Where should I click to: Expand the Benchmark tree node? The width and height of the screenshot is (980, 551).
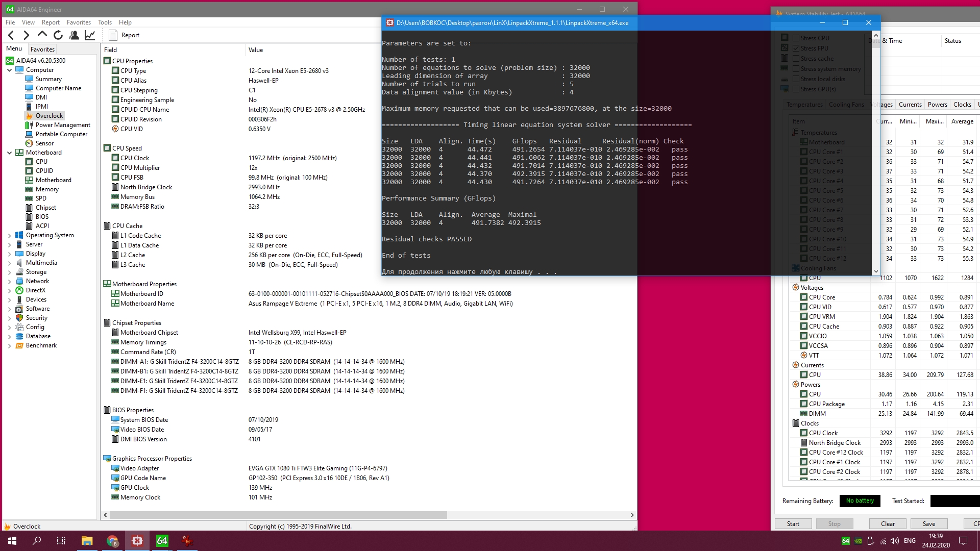(x=9, y=345)
